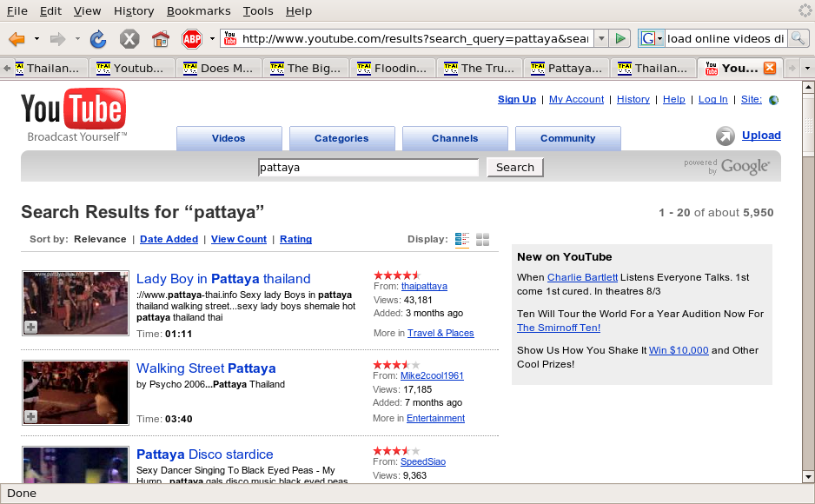Click the tab bar scroll-left arrow

tap(7, 68)
